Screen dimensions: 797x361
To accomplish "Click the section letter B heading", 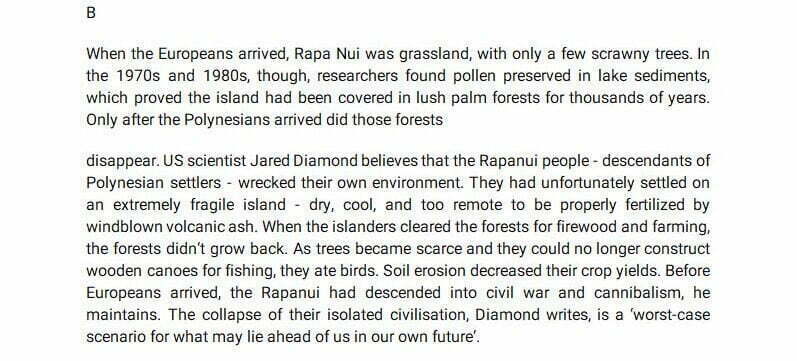I will coord(91,13).
